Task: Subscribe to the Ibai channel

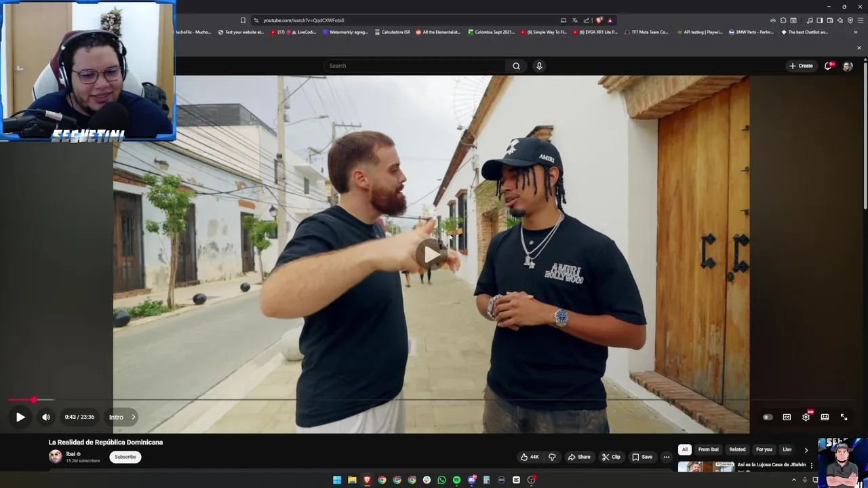Action: coord(125,457)
